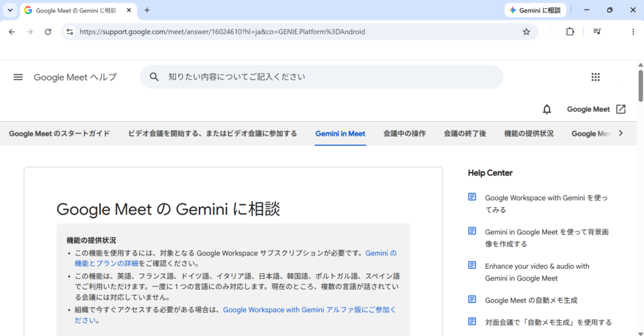Select ビデオ会議を開始する tab

tap(213, 133)
